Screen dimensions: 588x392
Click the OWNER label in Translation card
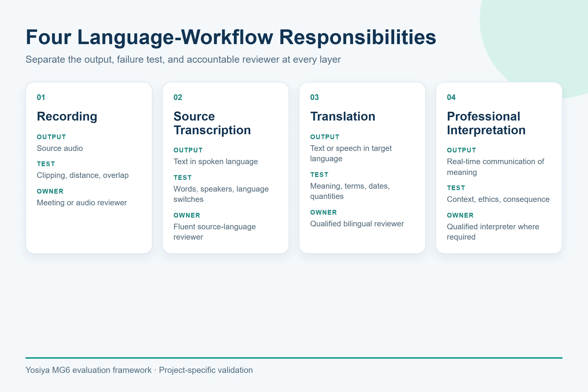point(323,212)
